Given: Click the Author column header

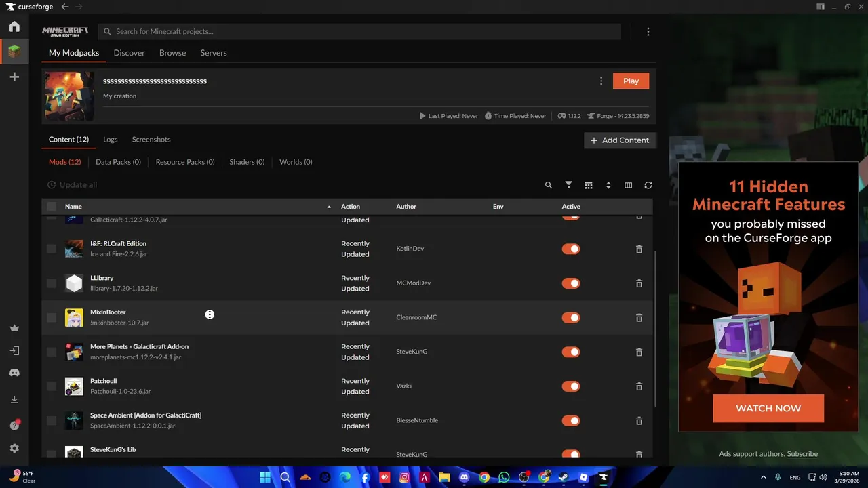Looking at the screenshot, I should 406,207.
